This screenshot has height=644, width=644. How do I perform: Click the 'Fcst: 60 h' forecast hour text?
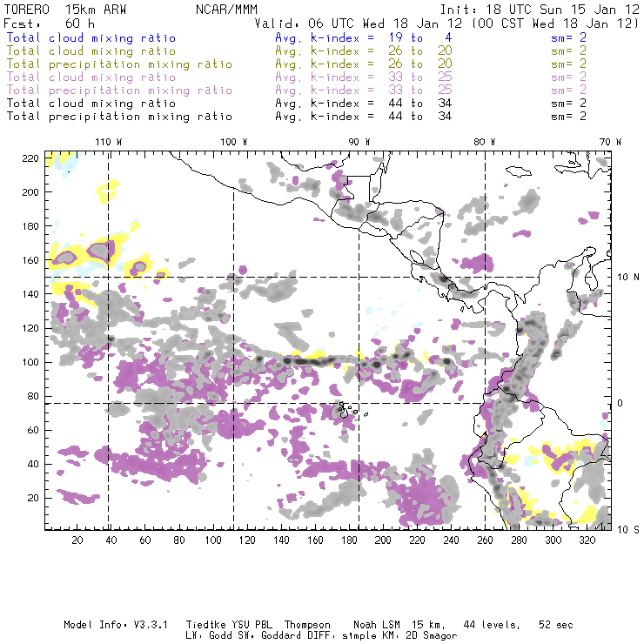[x=49, y=23]
